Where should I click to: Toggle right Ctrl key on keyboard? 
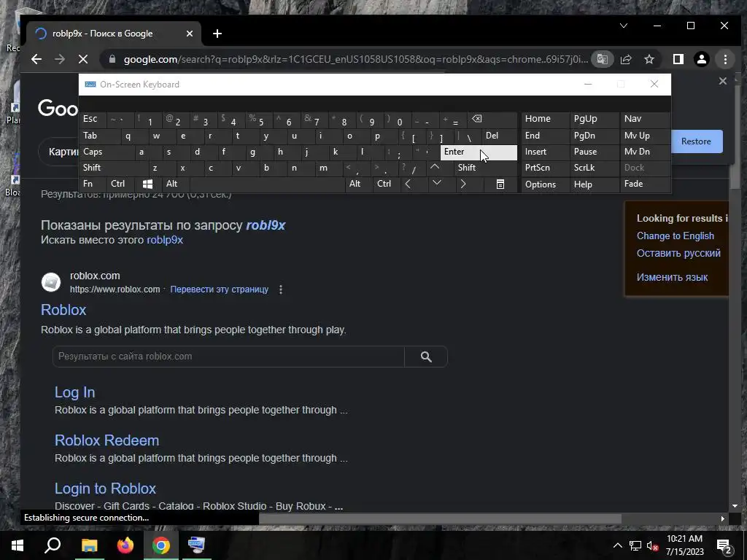pyautogui.click(x=387, y=184)
